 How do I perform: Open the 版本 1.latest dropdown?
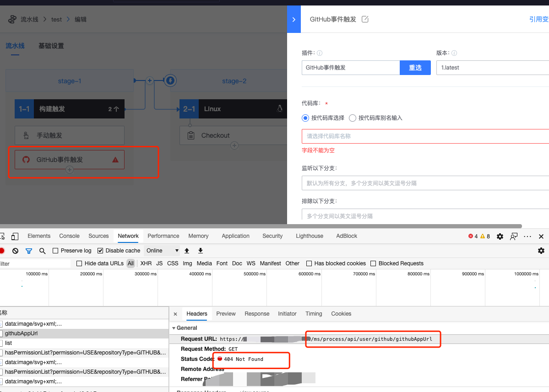coord(493,68)
